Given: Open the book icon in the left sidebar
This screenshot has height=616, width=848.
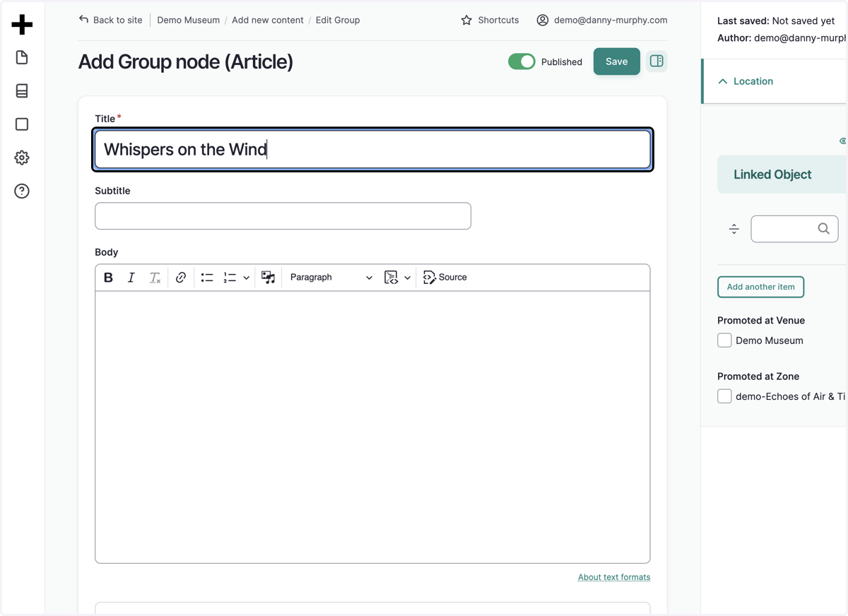Looking at the screenshot, I should click(22, 90).
